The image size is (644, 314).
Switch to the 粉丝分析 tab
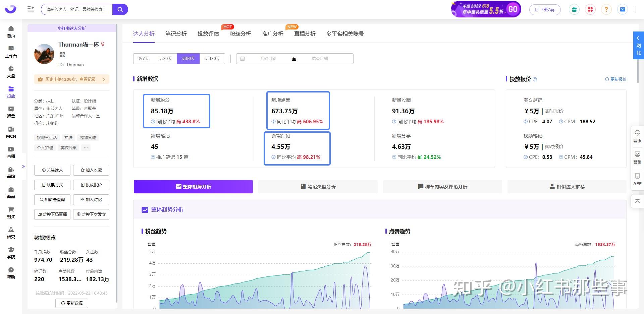pyautogui.click(x=240, y=34)
